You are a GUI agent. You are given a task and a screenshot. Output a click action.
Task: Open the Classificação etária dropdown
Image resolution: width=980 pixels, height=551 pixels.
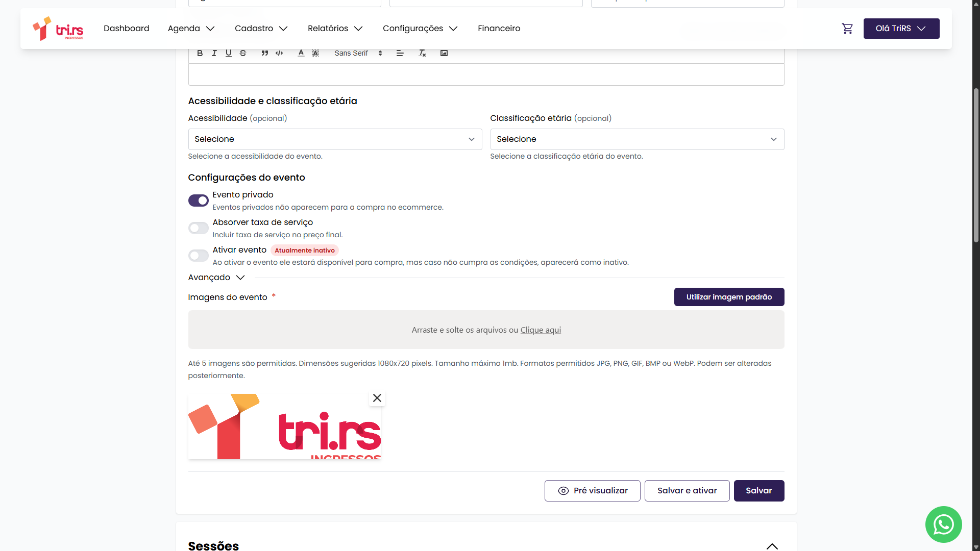tap(637, 139)
